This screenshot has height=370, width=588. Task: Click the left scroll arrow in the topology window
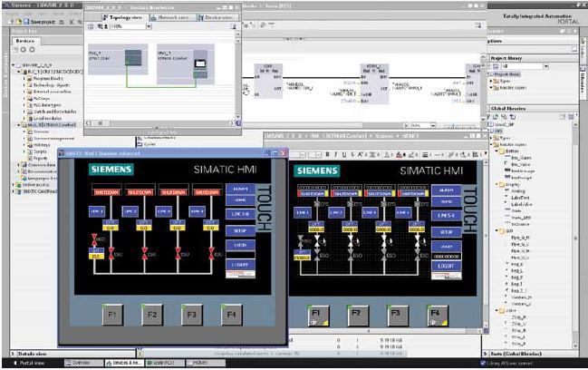(87, 123)
